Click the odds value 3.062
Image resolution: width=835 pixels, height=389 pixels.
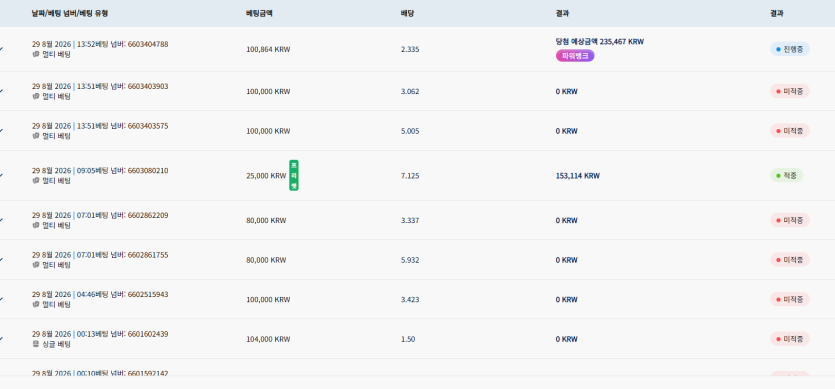pyautogui.click(x=410, y=92)
